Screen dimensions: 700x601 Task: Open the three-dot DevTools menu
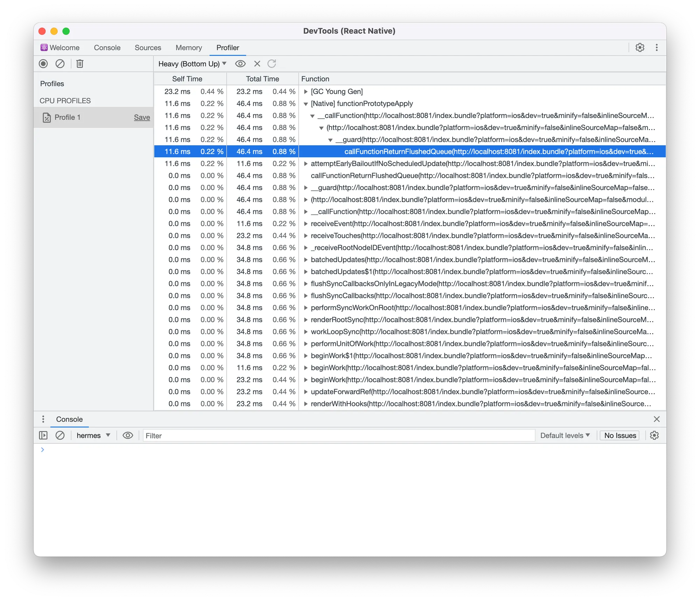[x=657, y=48]
